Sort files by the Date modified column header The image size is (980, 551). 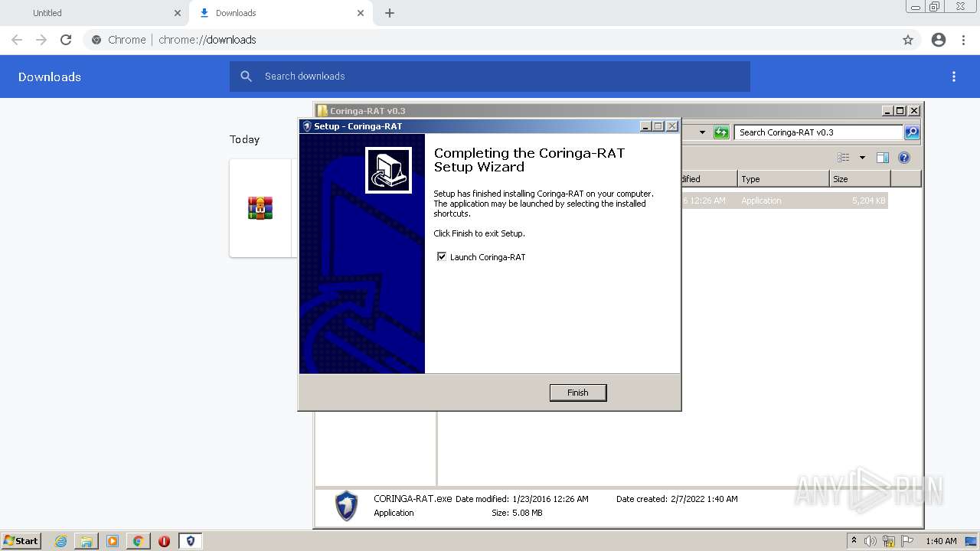tap(709, 179)
